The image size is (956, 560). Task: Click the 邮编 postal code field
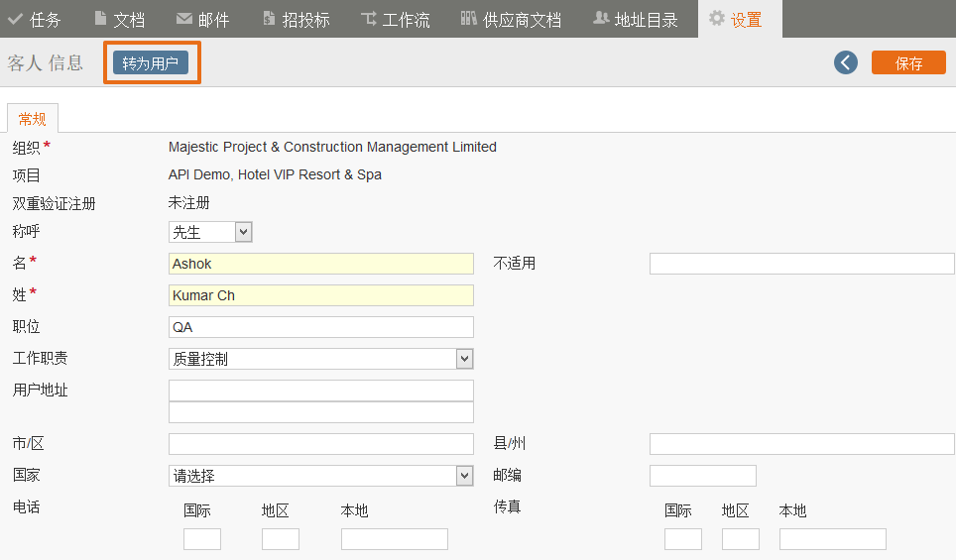click(703, 476)
